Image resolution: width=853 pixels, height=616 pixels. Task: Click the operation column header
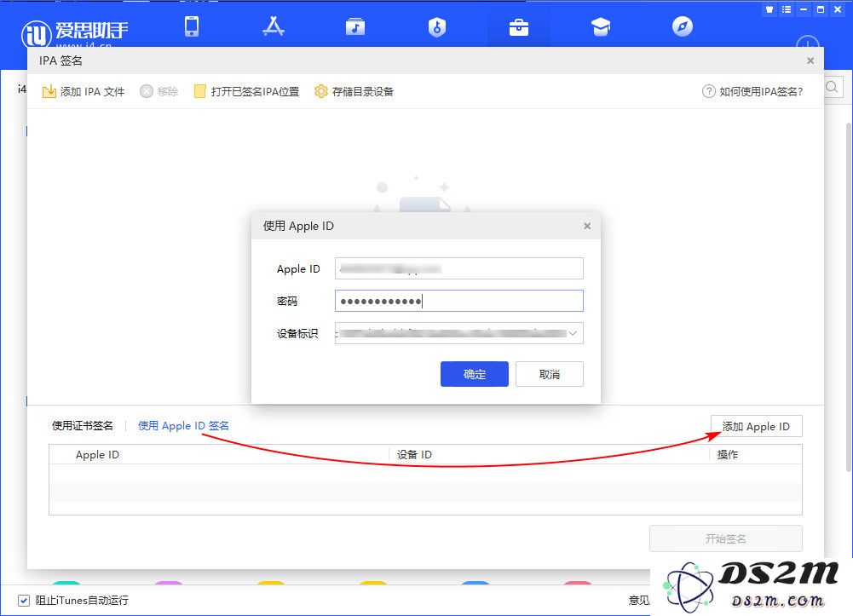coord(728,454)
